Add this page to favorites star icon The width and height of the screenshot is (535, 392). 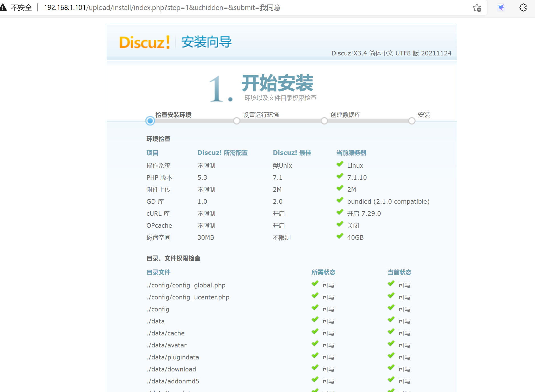[477, 8]
